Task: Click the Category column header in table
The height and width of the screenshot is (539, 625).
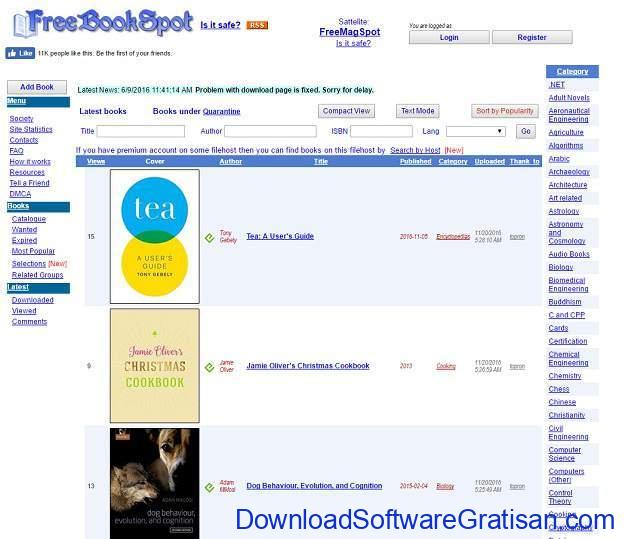Action: point(453,161)
